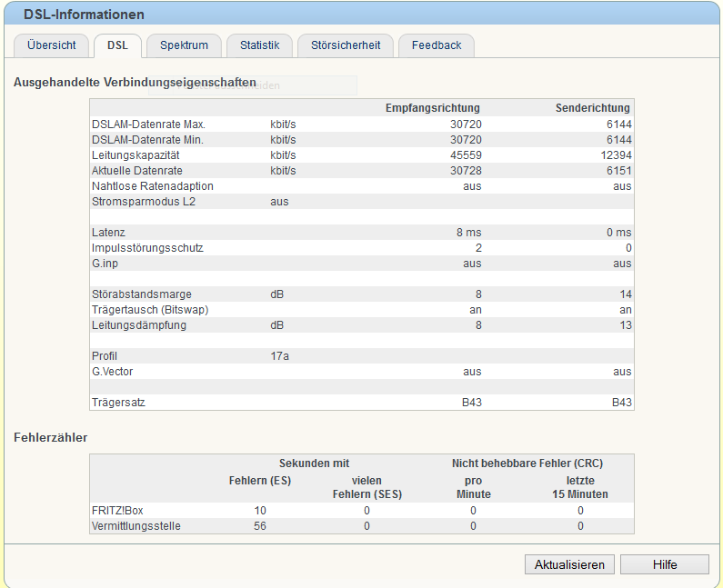Click the Fehlerzähler section heading
The image size is (723, 588).
pos(51,437)
